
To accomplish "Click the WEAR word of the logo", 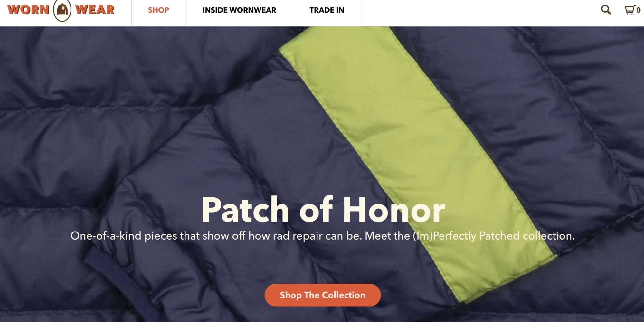I will 95,10.
